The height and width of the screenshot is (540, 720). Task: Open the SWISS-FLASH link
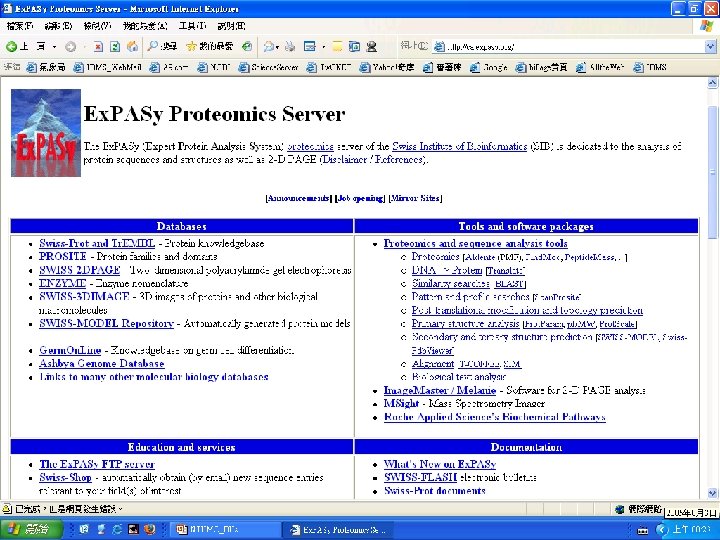[x=420, y=478]
